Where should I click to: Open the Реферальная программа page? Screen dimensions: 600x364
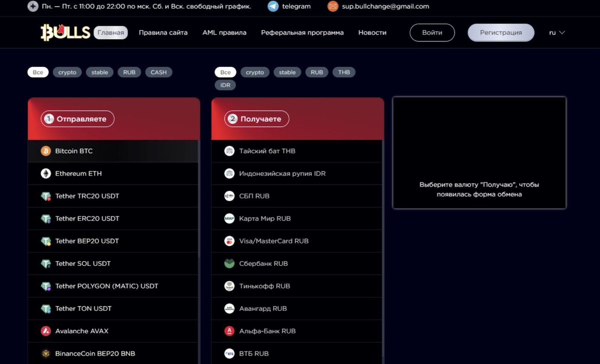tap(302, 33)
